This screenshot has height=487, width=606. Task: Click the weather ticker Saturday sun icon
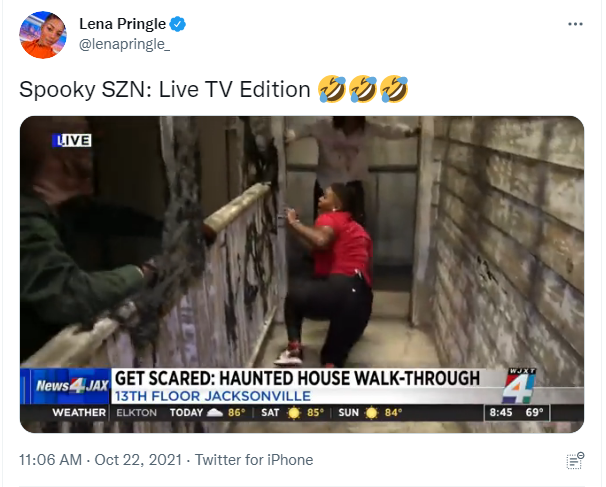tap(294, 413)
